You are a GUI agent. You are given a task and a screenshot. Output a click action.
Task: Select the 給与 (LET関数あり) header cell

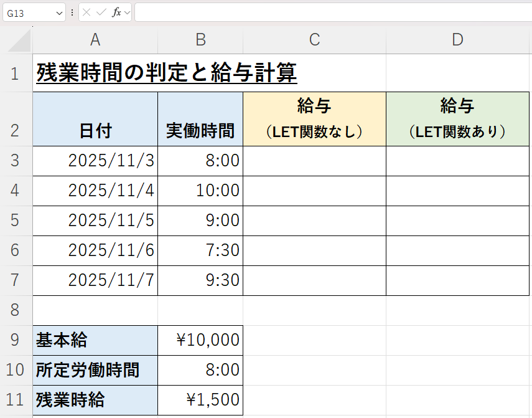coord(457,119)
